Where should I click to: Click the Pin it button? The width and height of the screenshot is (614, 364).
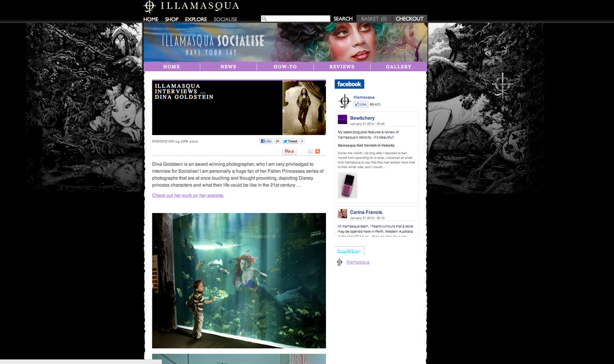[x=289, y=151]
